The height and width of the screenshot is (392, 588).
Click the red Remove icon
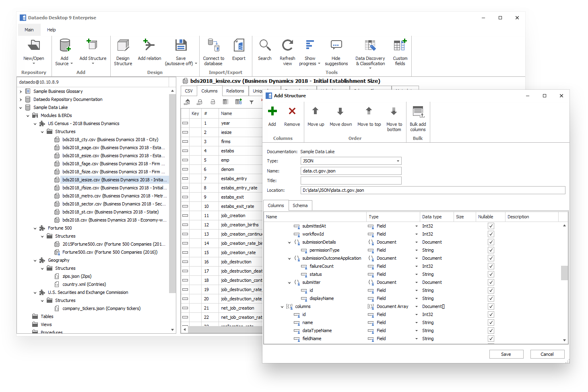coord(292,112)
